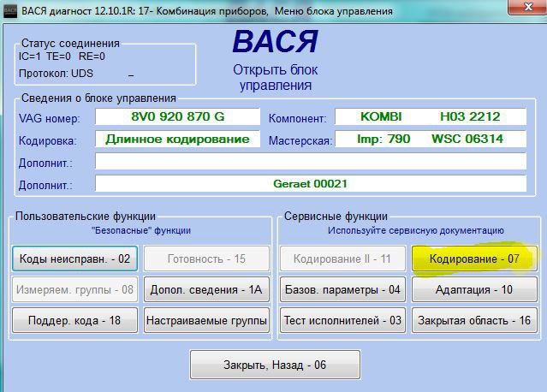
Task: Click the window title bar text
Action: tap(207, 11)
